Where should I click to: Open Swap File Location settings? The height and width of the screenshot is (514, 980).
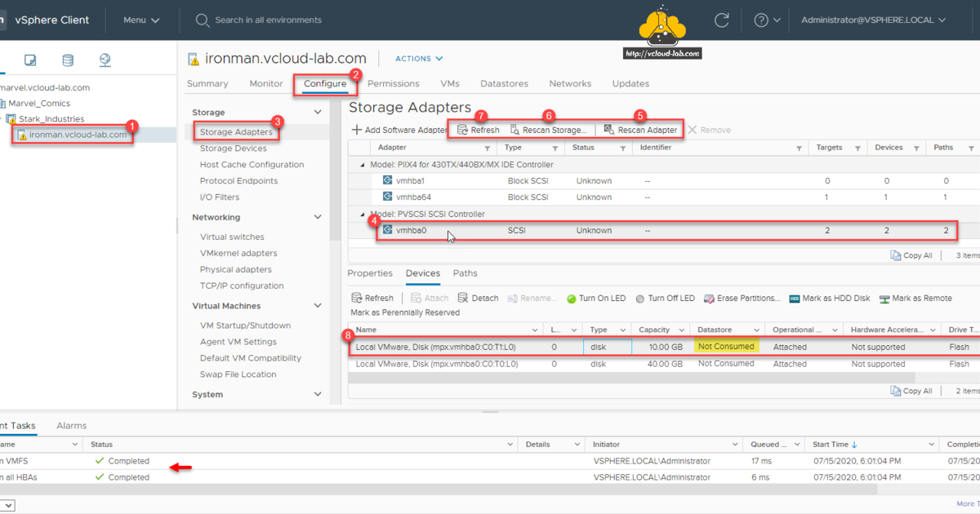(238, 374)
